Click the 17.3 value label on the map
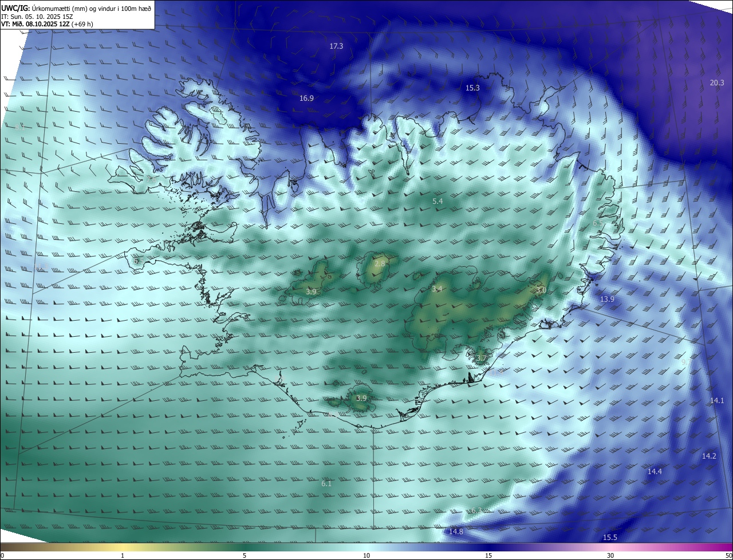The image size is (733, 560). [x=336, y=46]
